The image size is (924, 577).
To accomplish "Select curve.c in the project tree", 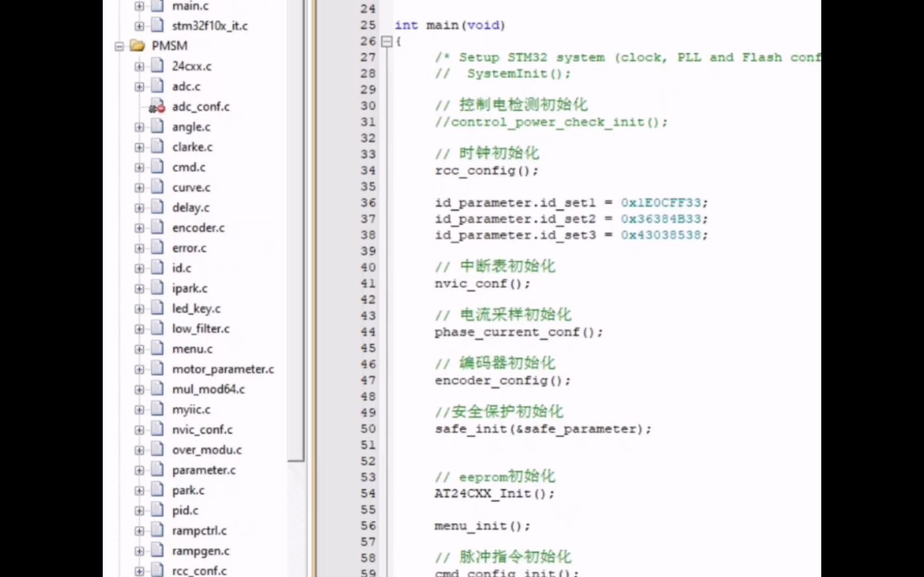I will (x=191, y=187).
